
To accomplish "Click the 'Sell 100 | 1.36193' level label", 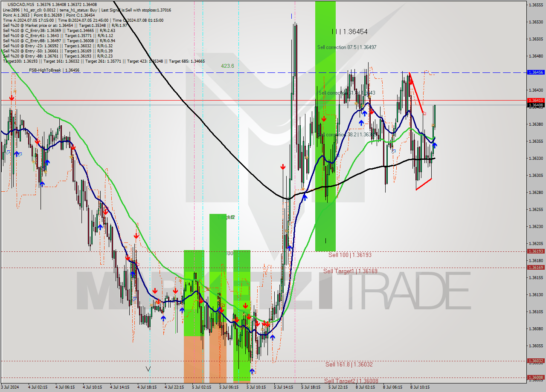I will pos(350,255).
